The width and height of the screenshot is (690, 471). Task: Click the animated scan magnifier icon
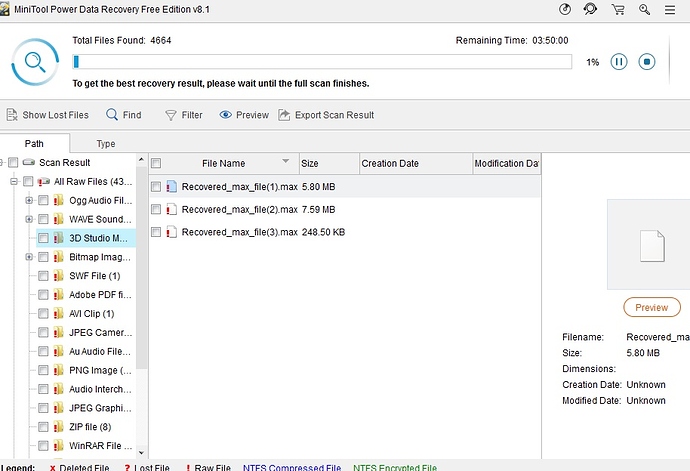(35, 62)
